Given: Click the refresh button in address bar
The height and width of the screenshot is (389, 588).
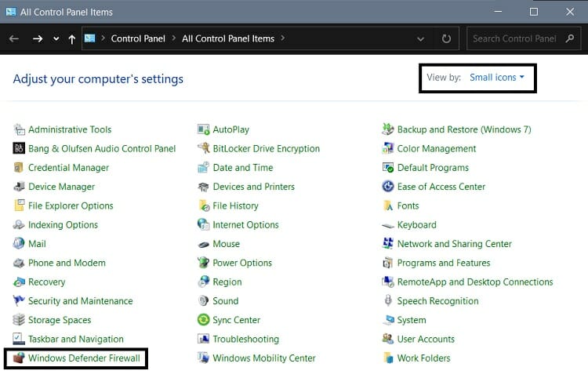Looking at the screenshot, I should (x=446, y=38).
